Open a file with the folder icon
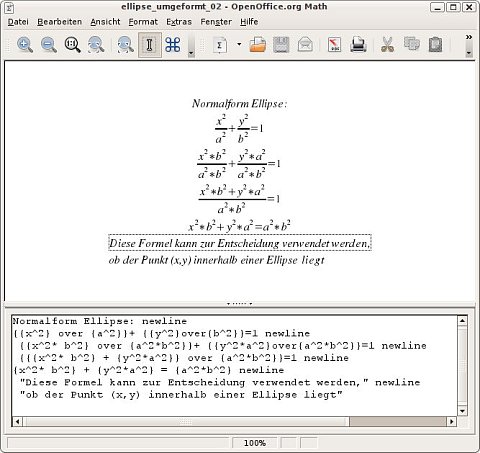The height and width of the screenshot is (453, 480). pos(258,45)
